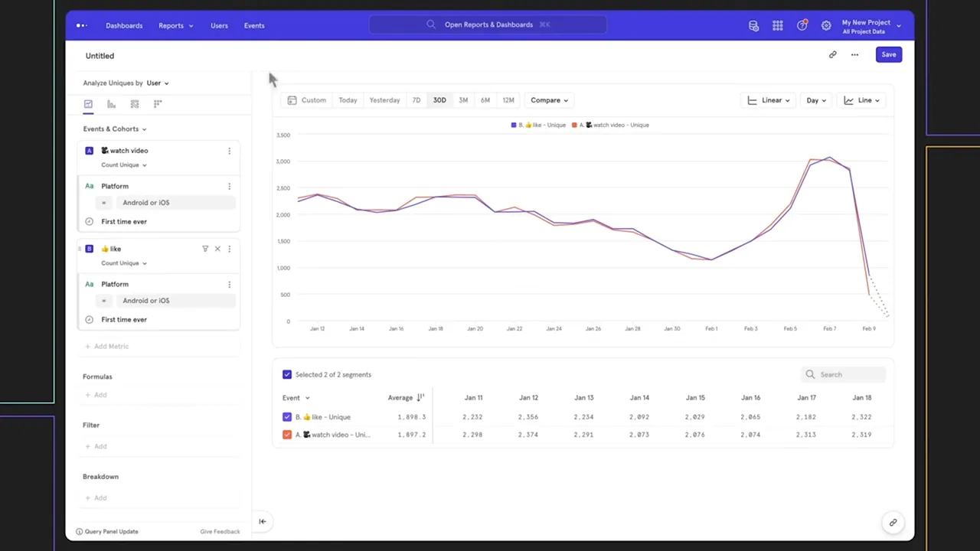Open the data management database icon
Screen dimensions: 980x551
tap(753, 25)
